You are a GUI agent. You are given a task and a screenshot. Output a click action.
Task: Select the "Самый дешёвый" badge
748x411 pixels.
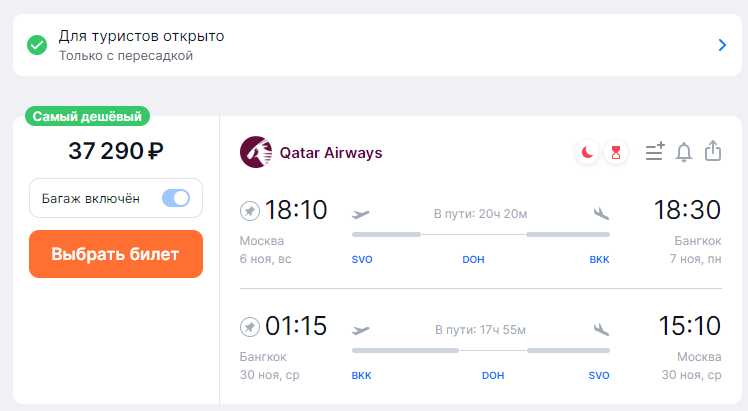click(x=87, y=116)
